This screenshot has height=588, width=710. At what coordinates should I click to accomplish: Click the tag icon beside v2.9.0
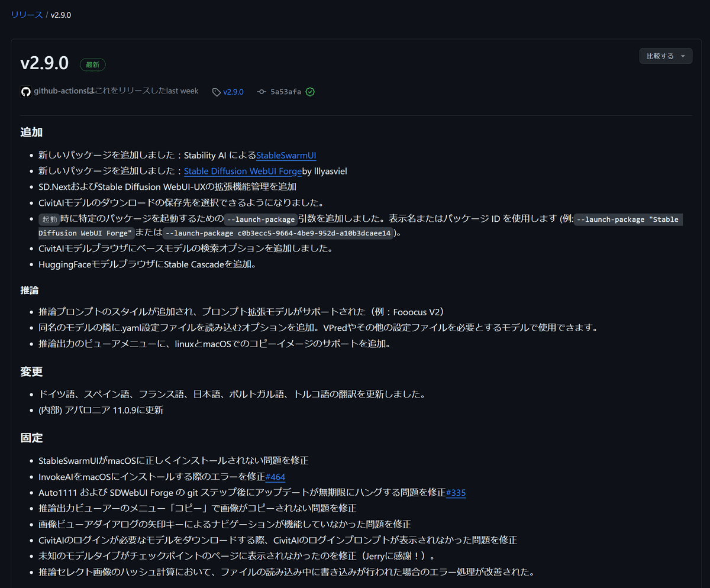click(217, 92)
